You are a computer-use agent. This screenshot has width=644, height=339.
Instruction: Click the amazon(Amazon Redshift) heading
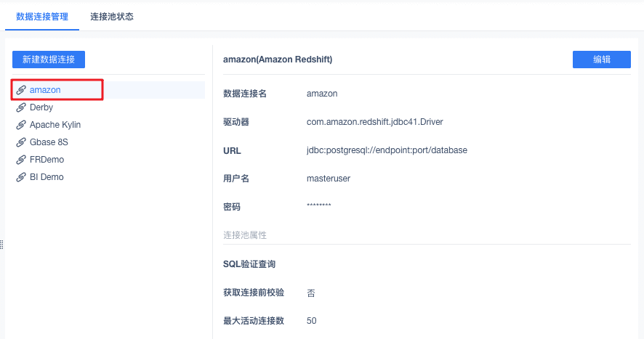click(x=278, y=60)
